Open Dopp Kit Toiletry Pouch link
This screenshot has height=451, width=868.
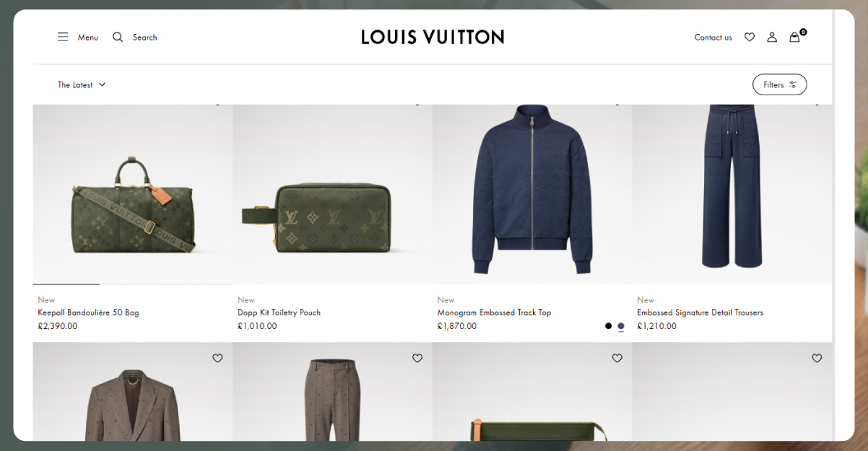click(279, 312)
